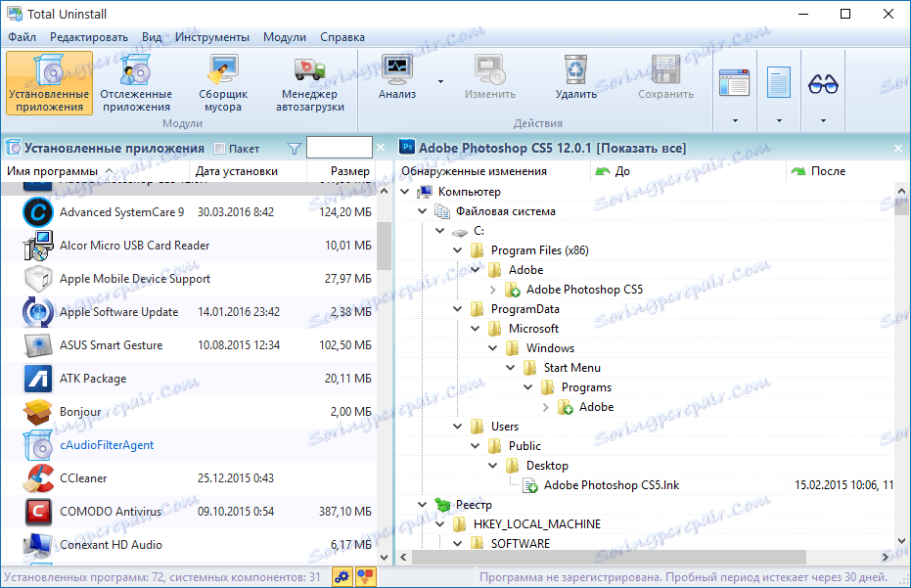
Task: Select Bonjour program entry
Action: pos(189,411)
